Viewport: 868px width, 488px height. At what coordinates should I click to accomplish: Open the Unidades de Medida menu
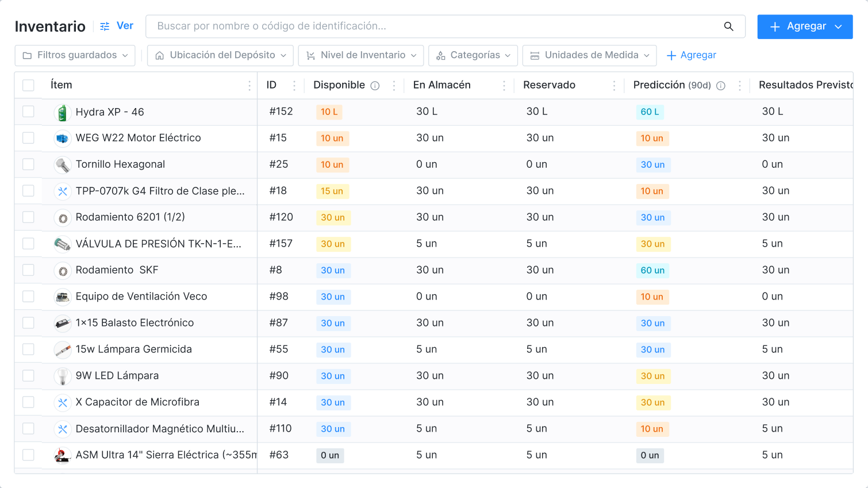click(589, 55)
